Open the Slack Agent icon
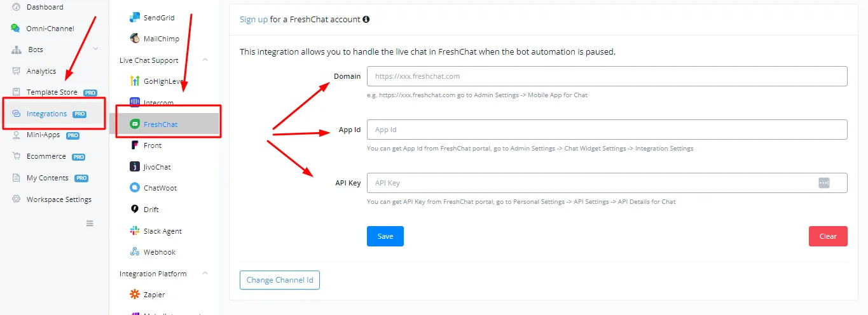This screenshot has height=315, width=868. 134,231
